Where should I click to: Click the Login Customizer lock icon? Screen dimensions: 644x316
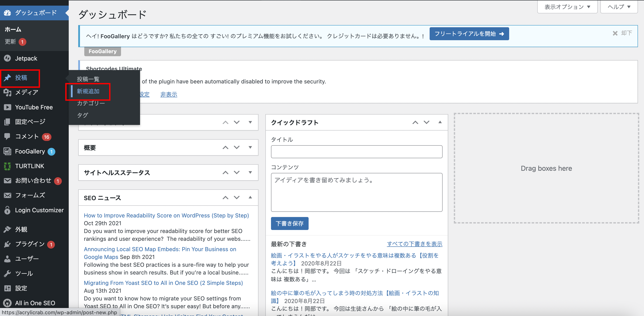point(8,210)
